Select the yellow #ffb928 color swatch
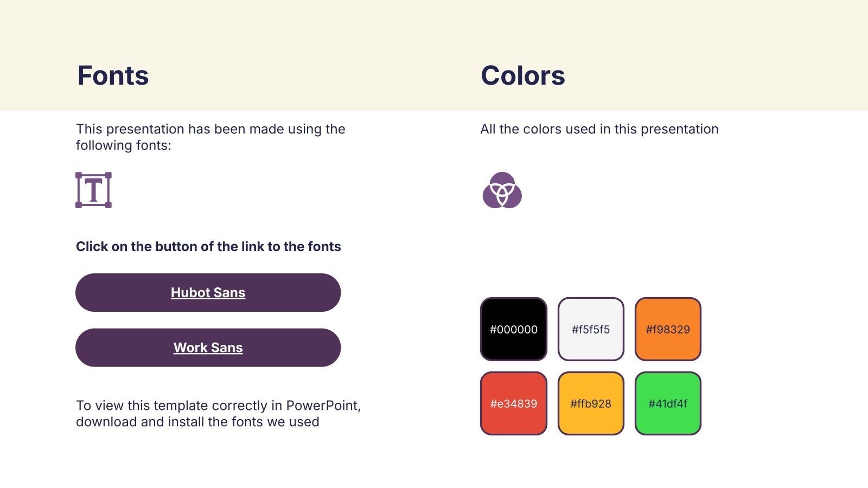 [591, 403]
